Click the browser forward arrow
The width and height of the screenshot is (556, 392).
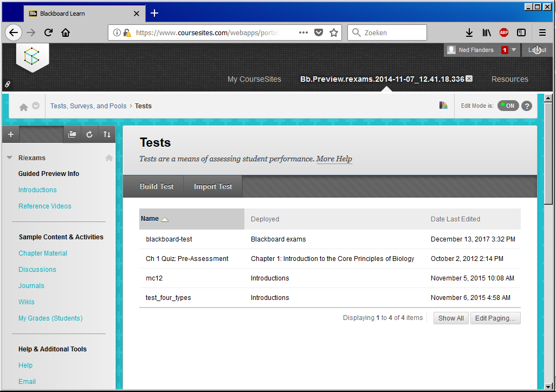tap(31, 32)
